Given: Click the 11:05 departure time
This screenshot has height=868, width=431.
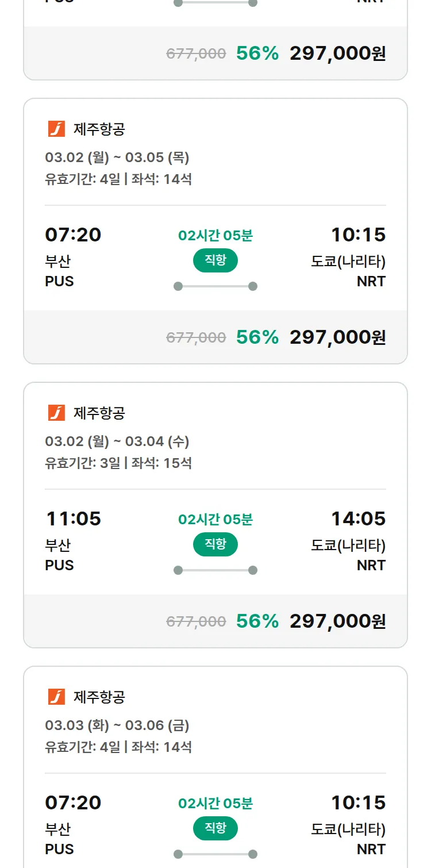Looking at the screenshot, I should click(x=73, y=519).
